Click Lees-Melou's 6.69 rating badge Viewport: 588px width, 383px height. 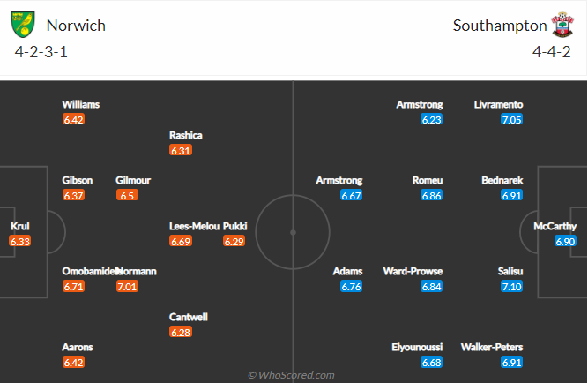click(x=181, y=241)
